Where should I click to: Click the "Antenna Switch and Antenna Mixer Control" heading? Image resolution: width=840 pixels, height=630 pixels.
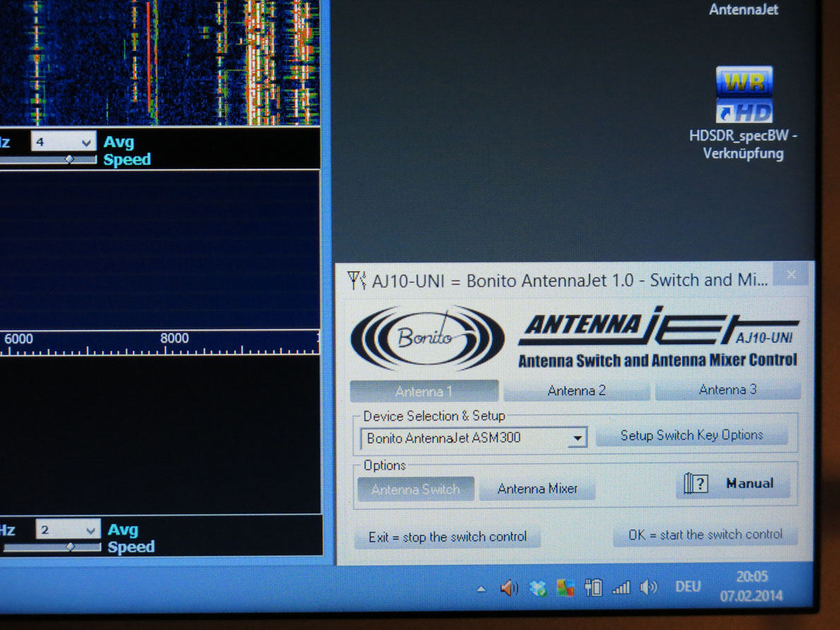click(657, 361)
